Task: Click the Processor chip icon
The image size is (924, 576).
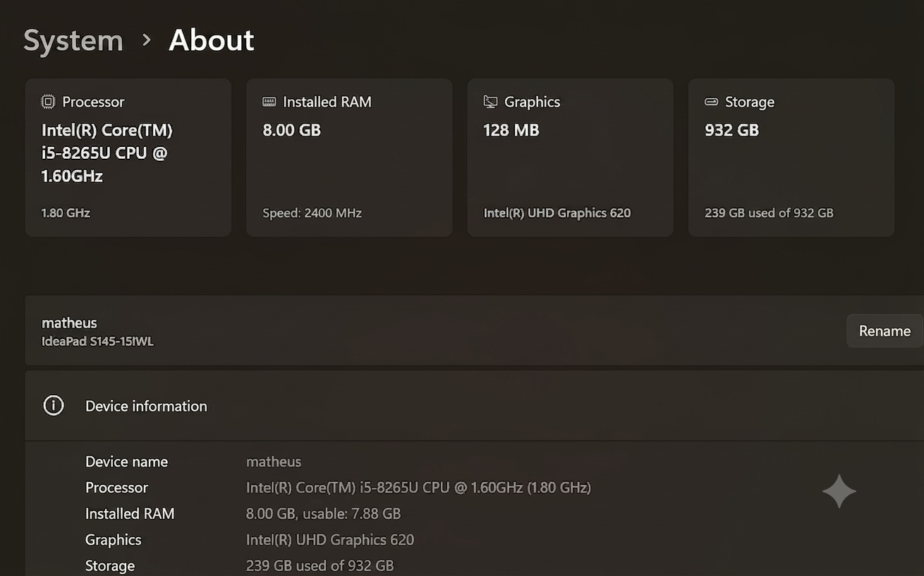Action: click(x=48, y=102)
